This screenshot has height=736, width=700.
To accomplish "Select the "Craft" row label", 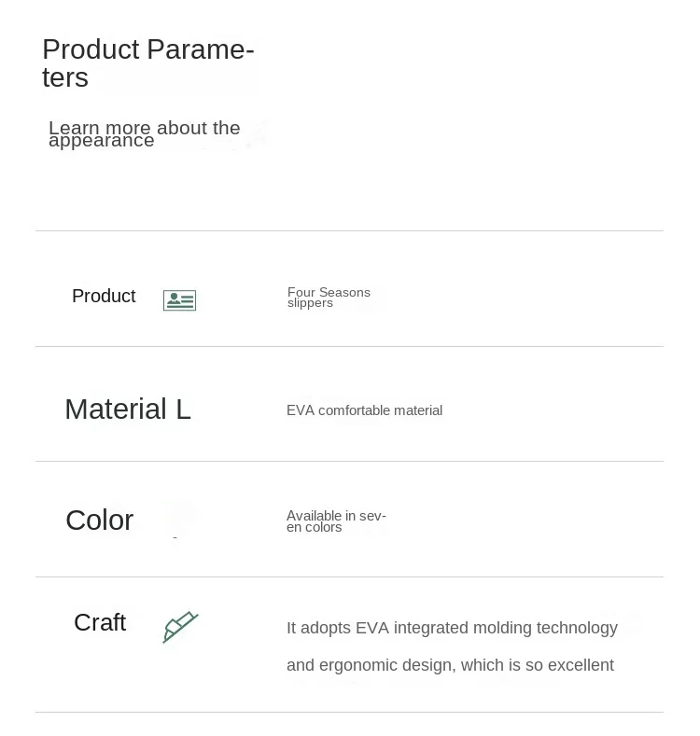I will point(100,622).
